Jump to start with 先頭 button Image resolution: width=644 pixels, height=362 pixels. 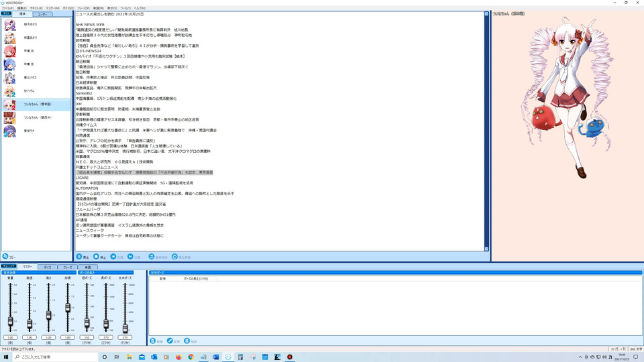coord(117,257)
